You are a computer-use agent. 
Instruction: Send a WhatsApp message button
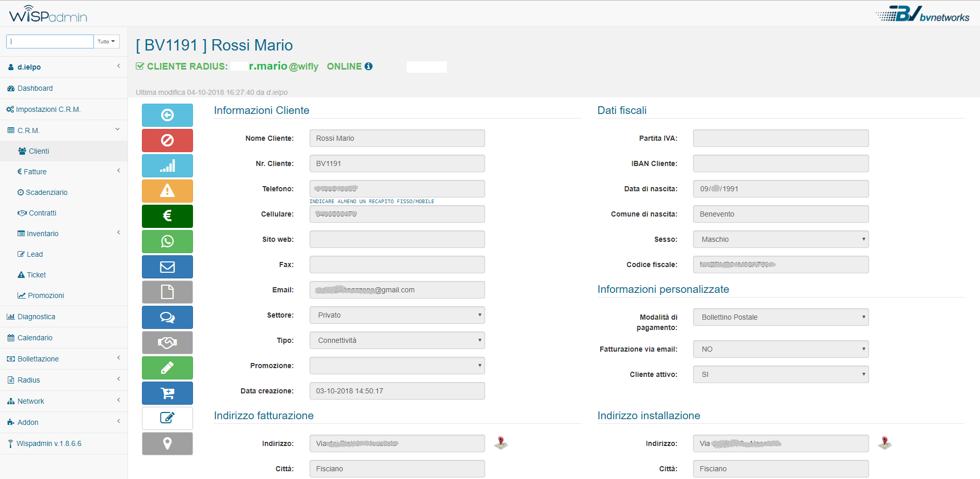(167, 241)
